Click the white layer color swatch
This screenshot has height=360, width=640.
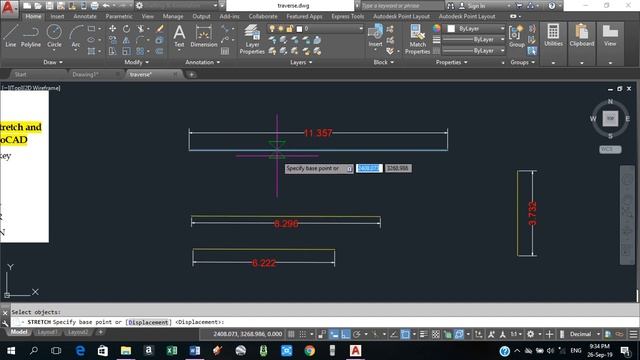299,29
